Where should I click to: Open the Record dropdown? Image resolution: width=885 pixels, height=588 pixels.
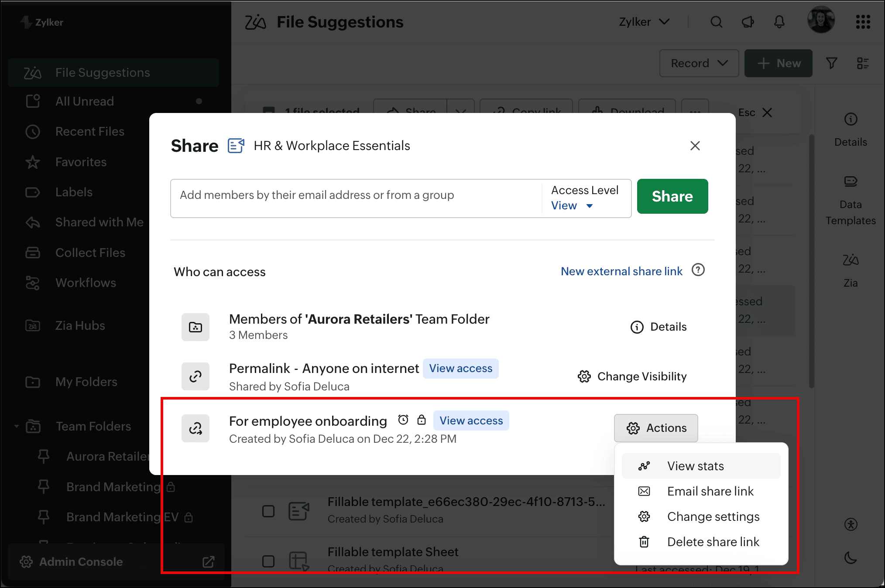tap(699, 64)
